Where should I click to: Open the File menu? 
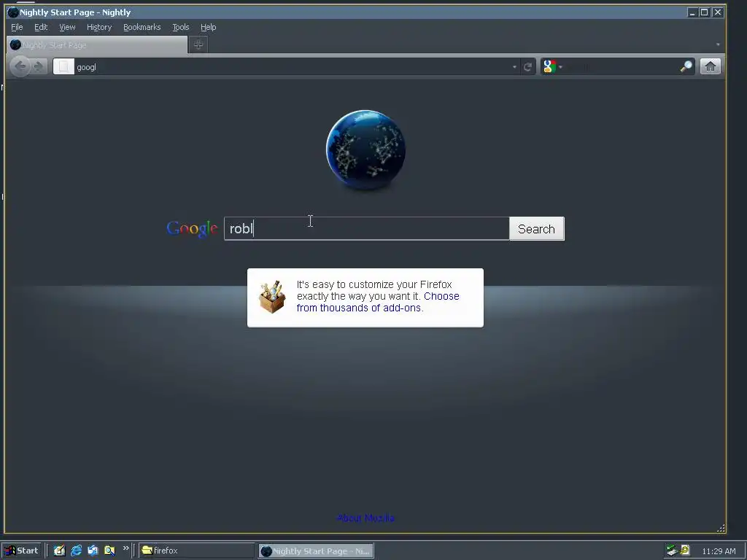pyautogui.click(x=17, y=27)
